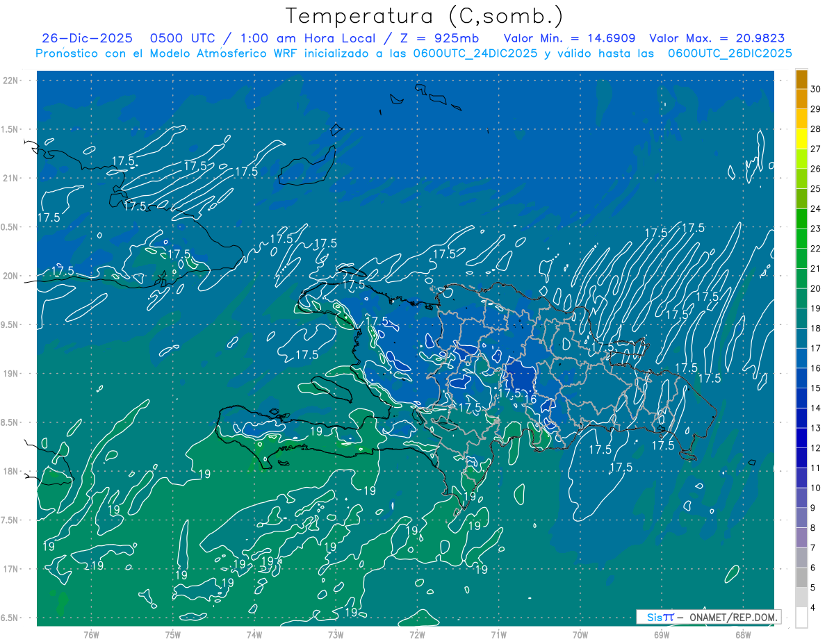Click the 73W longitude axis label
This screenshot has width=834, height=644.
tap(336, 634)
